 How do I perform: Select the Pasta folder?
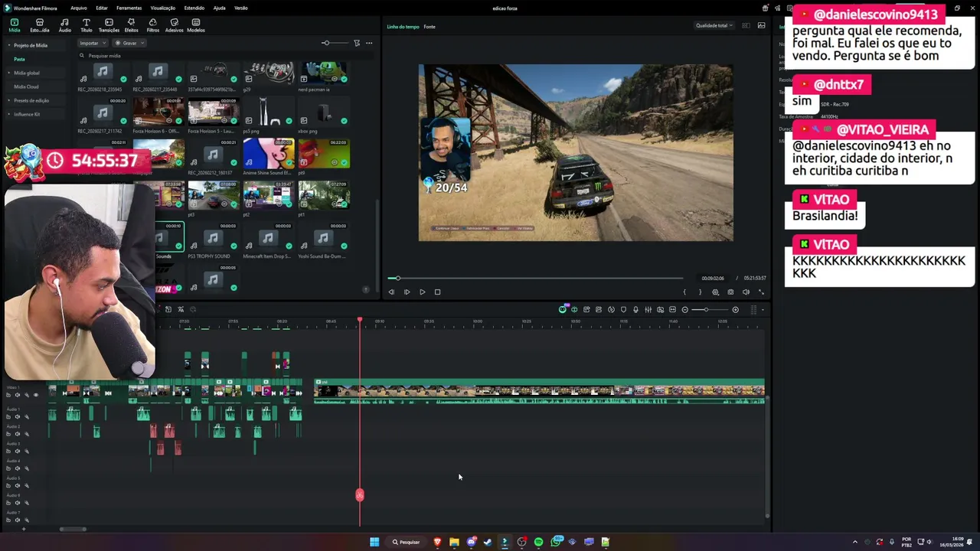(19, 59)
